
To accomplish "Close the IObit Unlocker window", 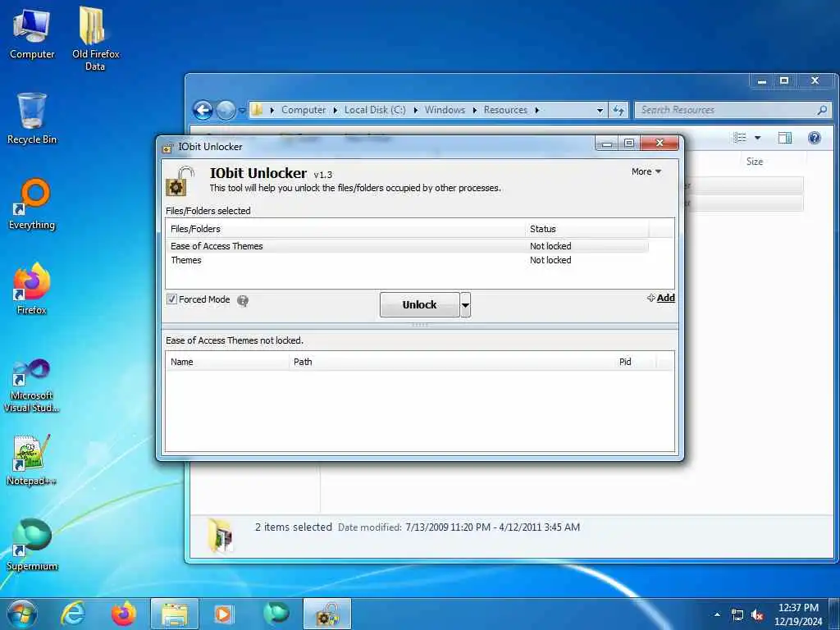I will [660, 143].
